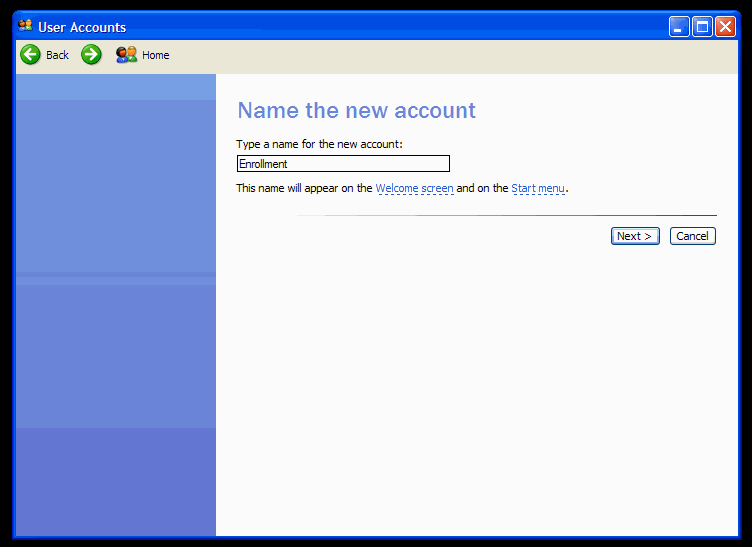The image size is (752, 547).
Task: Click the User Accounts title bar icon
Action: click(25, 26)
